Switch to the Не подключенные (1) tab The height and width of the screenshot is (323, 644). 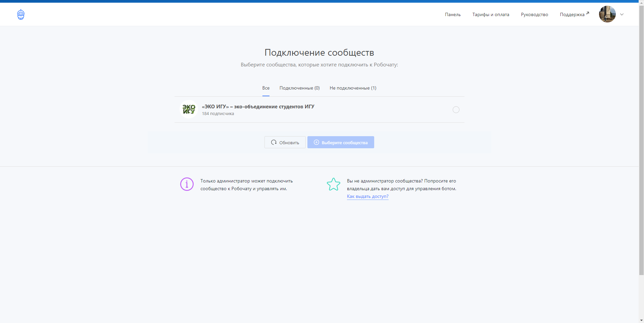353,88
